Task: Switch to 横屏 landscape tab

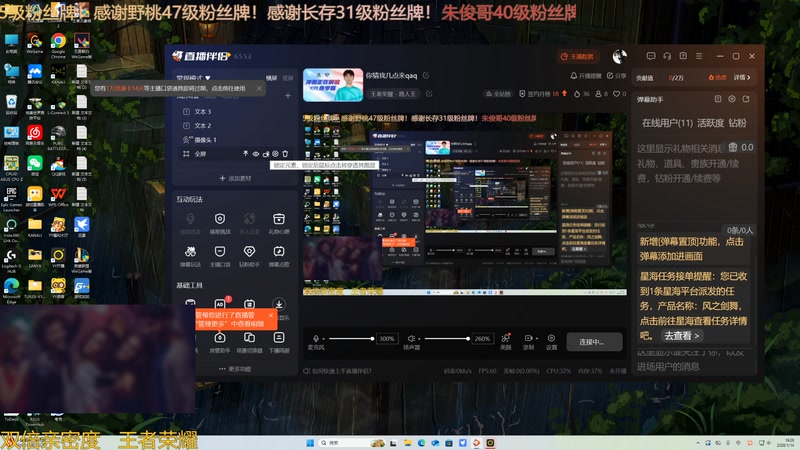Action: (x=271, y=78)
